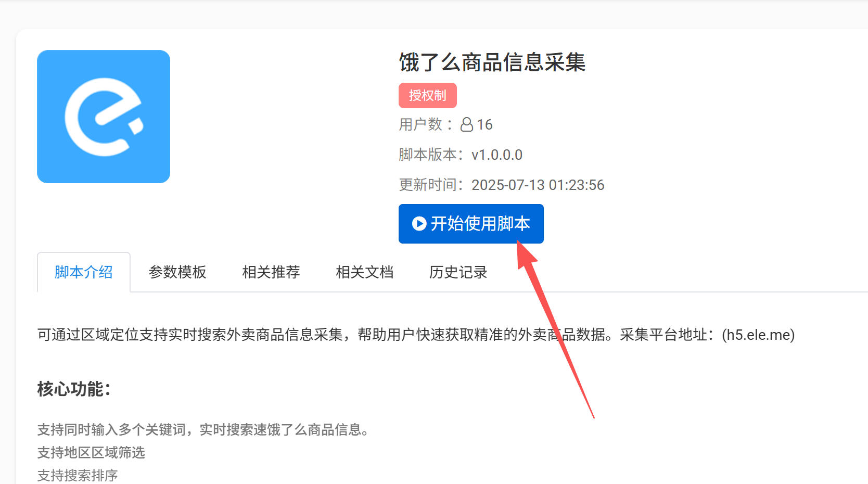This screenshot has height=484, width=868.
Task: Click the Ele.me blue logo thumbnail
Action: (x=104, y=117)
